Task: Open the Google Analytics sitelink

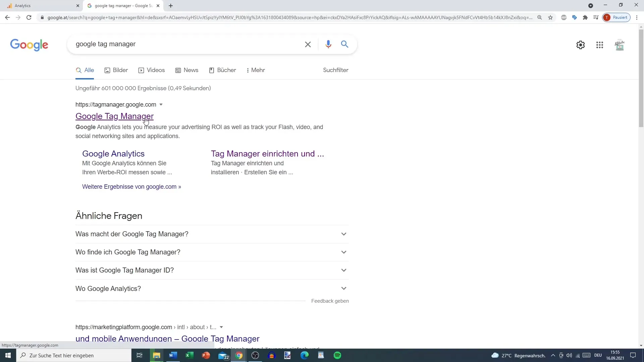Action: coord(113,154)
